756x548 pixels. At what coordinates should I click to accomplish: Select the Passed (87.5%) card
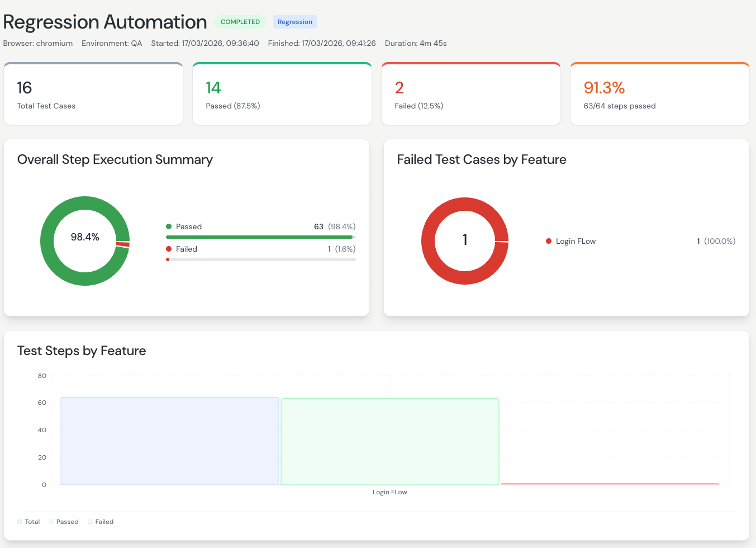(282, 93)
